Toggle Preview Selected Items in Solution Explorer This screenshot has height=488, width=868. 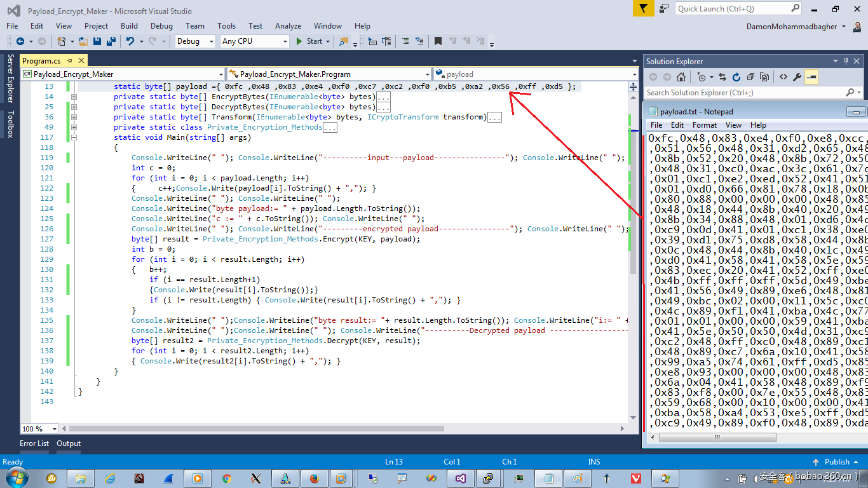point(811,77)
